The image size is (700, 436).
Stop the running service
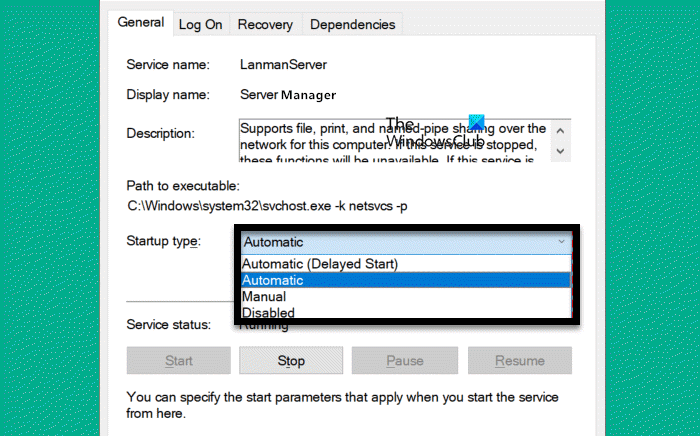coord(290,360)
